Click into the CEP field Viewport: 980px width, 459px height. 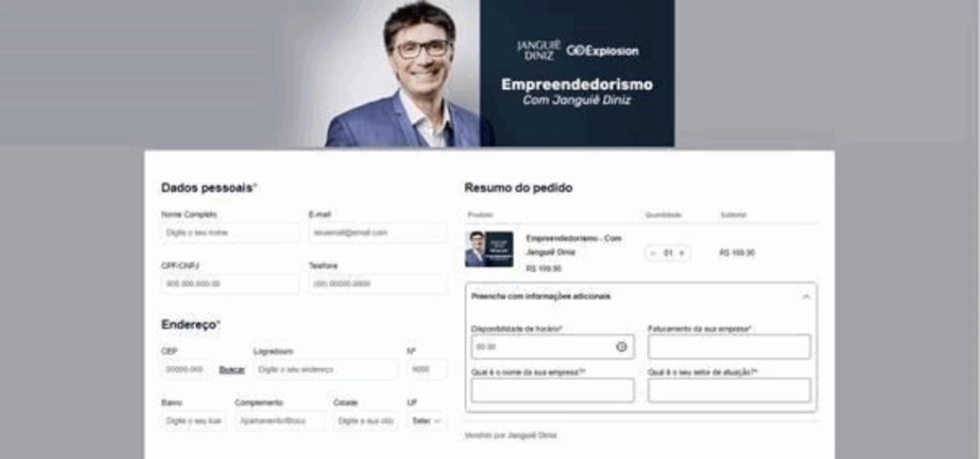(187, 369)
